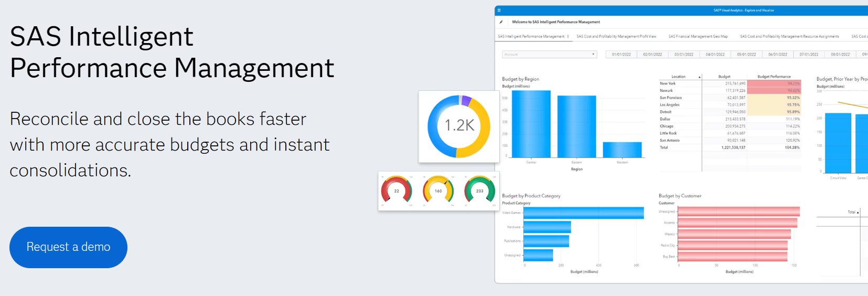
Task: Select the Little Rock row location
Action: pyautogui.click(x=668, y=133)
